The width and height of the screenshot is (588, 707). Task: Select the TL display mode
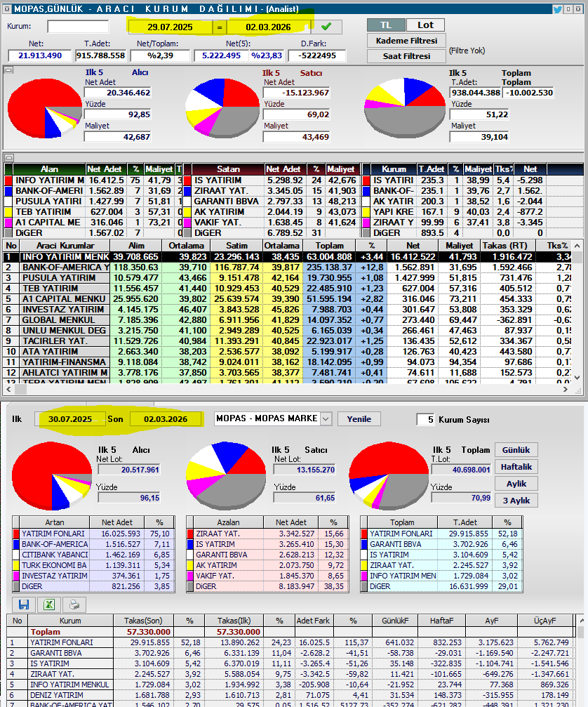point(386,25)
